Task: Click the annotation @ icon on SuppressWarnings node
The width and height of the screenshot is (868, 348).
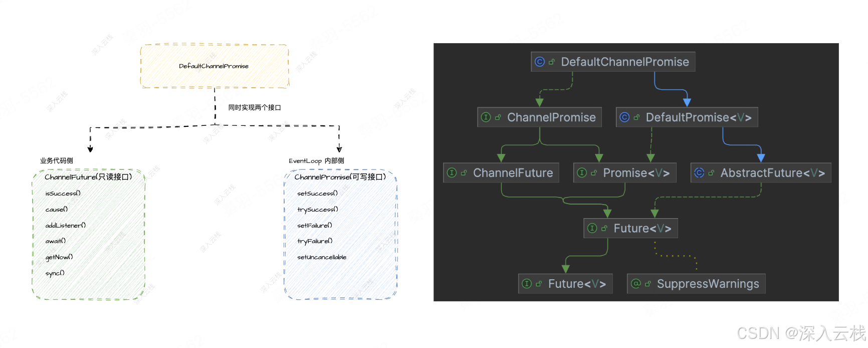Action: coord(636,284)
